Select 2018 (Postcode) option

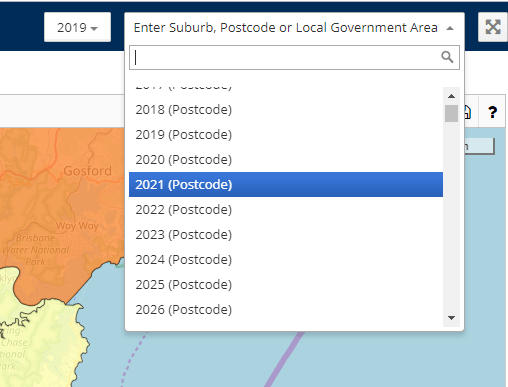click(286, 110)
